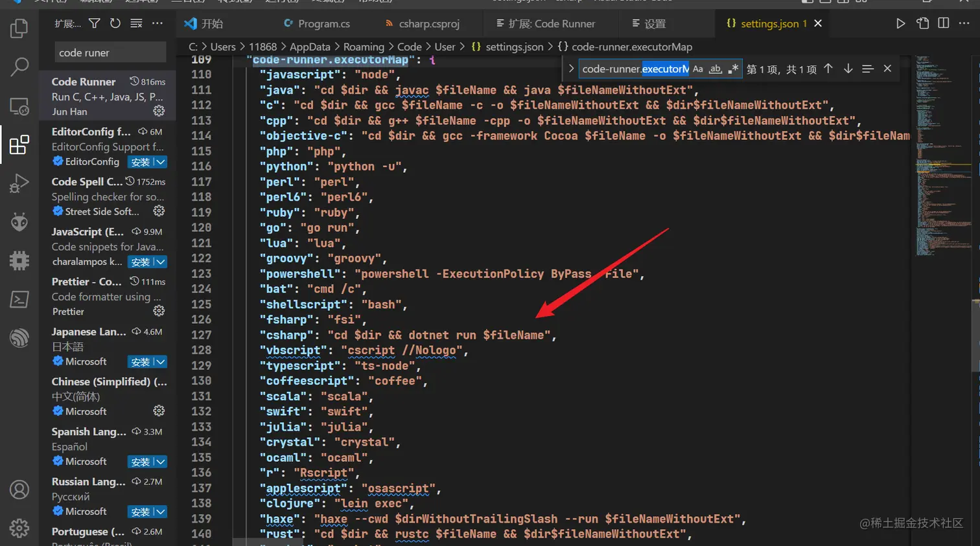Select Prettier extension in the list

click(108, 296)
